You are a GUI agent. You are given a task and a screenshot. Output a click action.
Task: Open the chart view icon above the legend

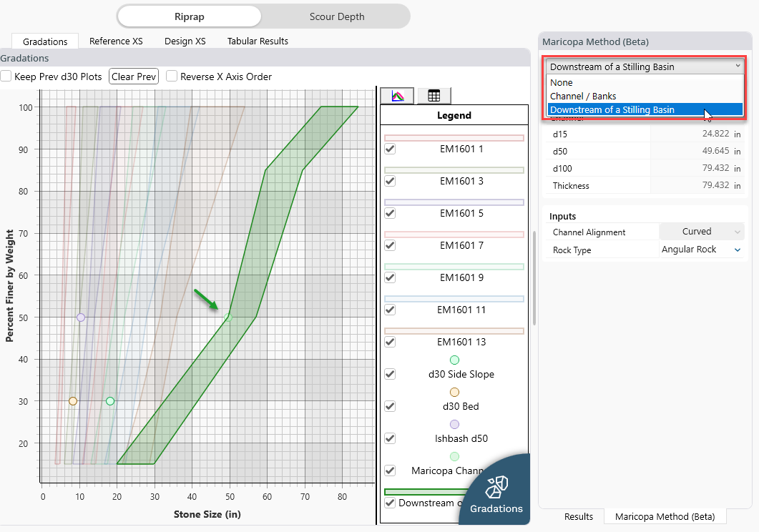pyautogui.click(x=397, y=96)
